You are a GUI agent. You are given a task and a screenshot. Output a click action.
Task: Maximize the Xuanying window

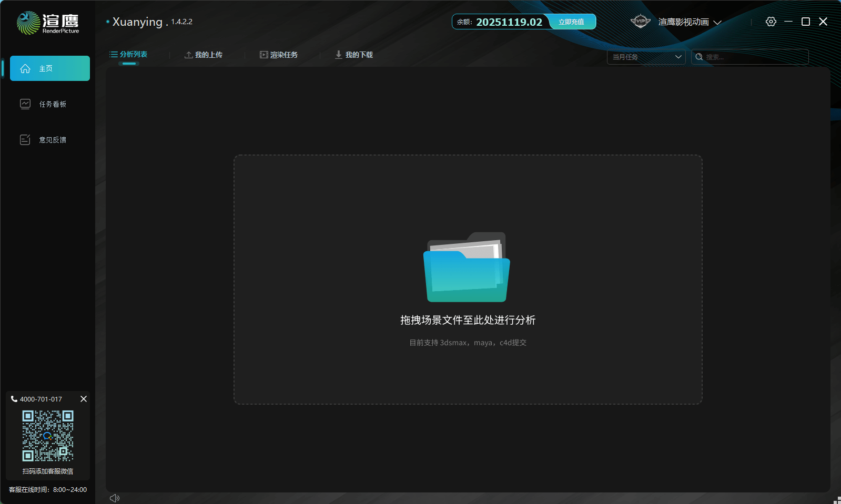point(806,22)
